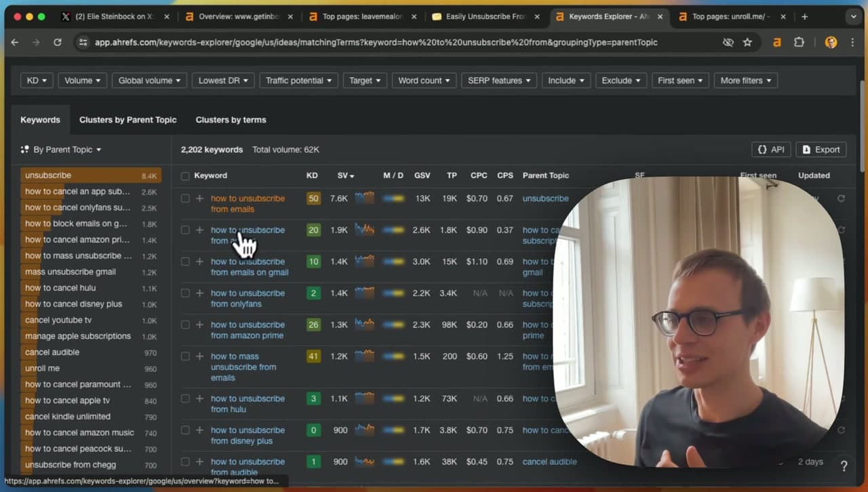The width and height of the screenshot is (868, 492).
Task: View trend chart for amazon prime keyword
Action: [x=364, y=325]
